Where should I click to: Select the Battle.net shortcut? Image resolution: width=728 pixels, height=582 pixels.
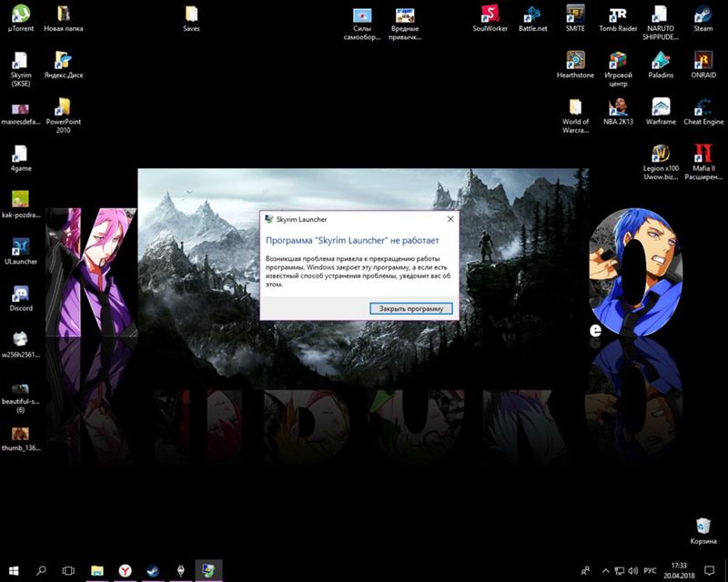[x=532, y=18]
